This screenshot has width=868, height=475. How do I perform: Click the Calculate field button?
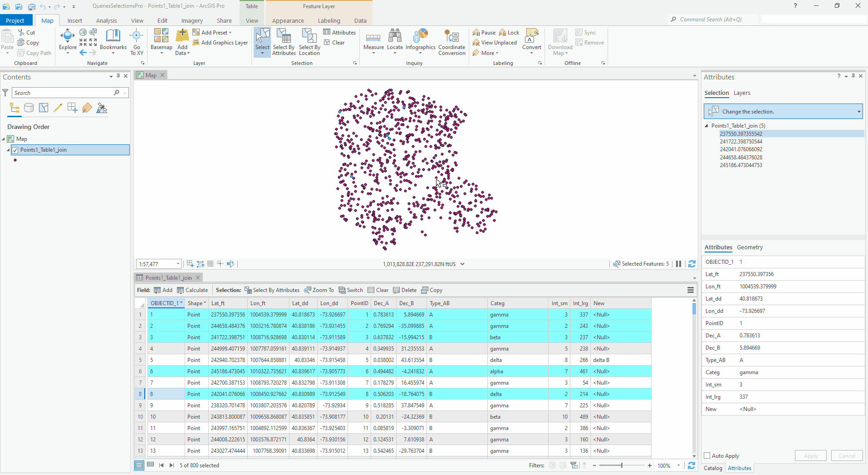point(192,290)
